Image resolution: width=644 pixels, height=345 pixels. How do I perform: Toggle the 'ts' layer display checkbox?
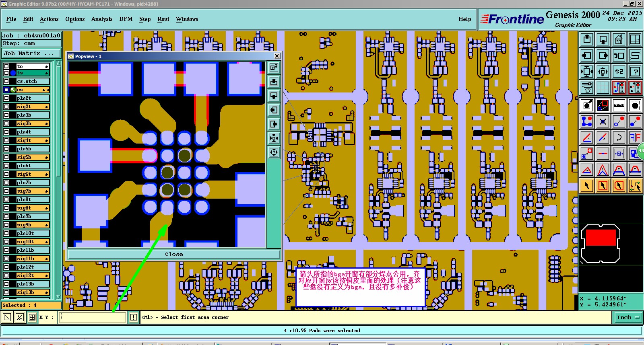6,73
